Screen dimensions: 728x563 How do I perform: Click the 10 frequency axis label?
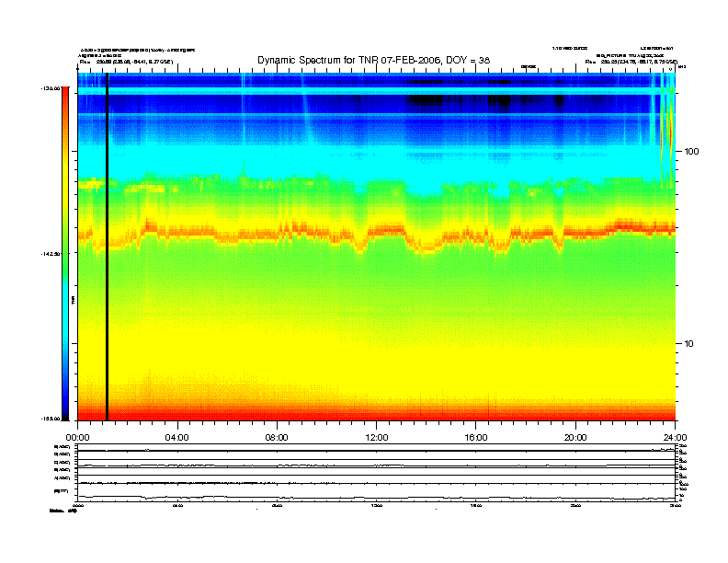[688, 344]
